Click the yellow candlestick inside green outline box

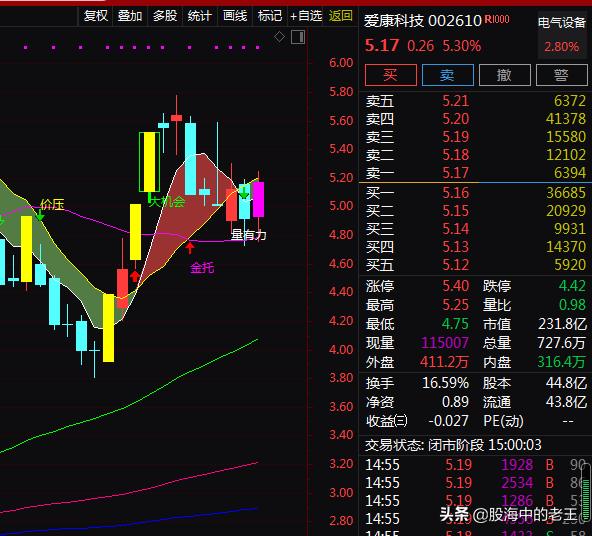(x=150, y=162)
